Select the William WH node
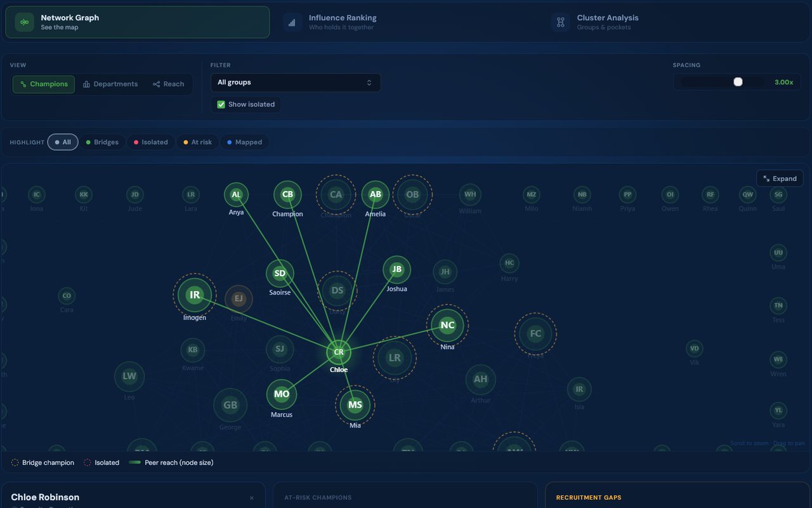Image resolution: width=812 pixels, height=508 pixels. click(470, 194)
